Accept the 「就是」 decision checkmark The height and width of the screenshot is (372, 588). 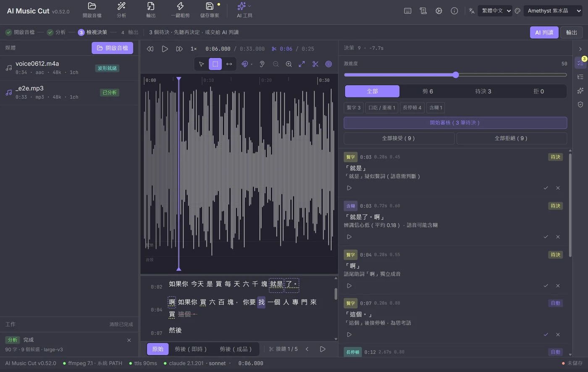[x=546, y=188]
